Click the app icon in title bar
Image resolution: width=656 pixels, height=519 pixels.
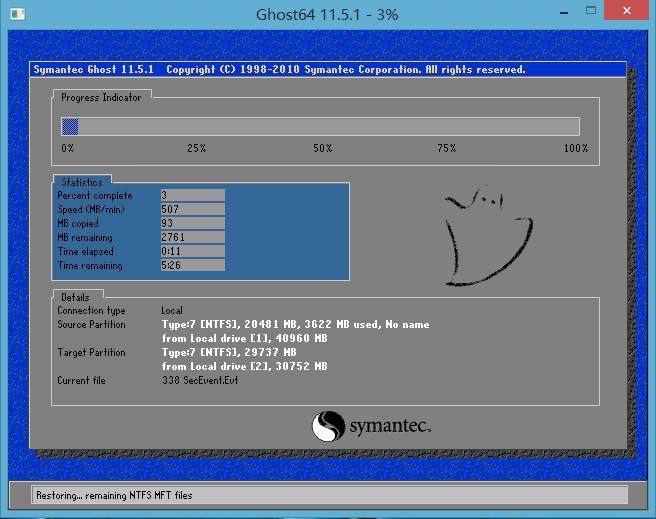[16, 14]
